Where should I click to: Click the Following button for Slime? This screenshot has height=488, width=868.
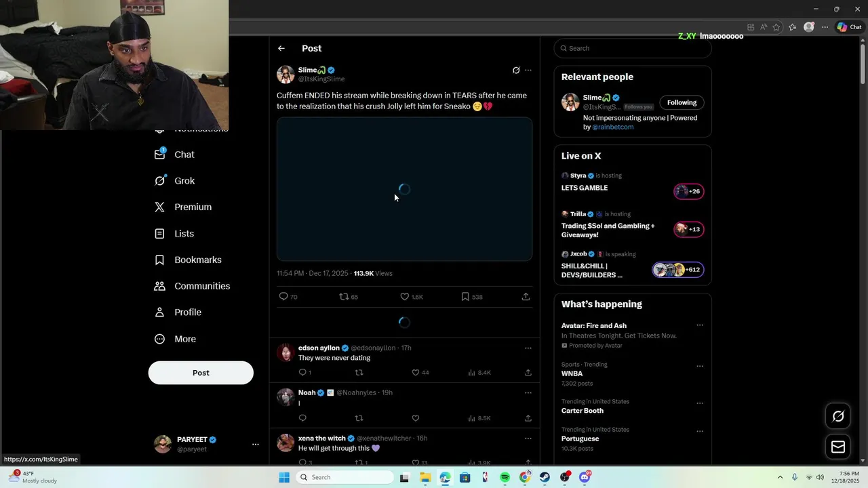tap(682, 102)
